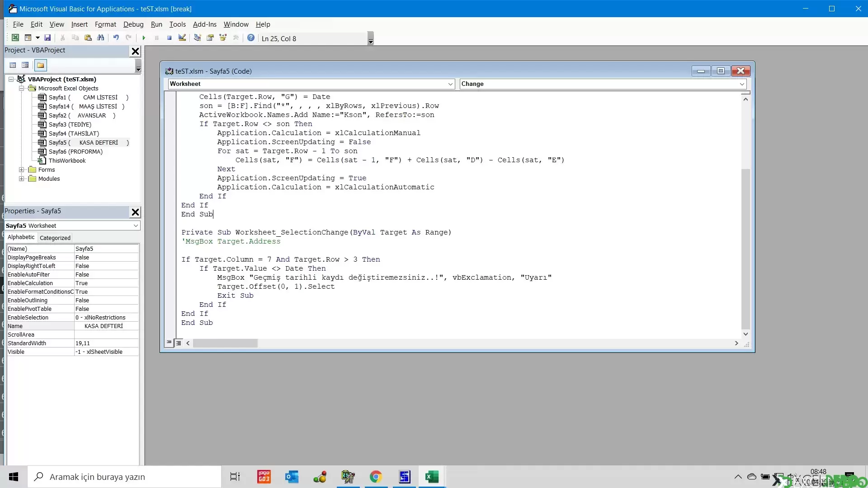
Task: Click the Undo icon in toolbar
Action: tap(116, 38)
